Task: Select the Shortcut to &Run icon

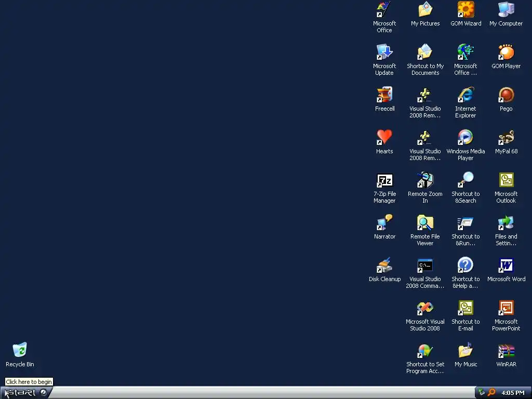Action: click(x=465, y=222)
